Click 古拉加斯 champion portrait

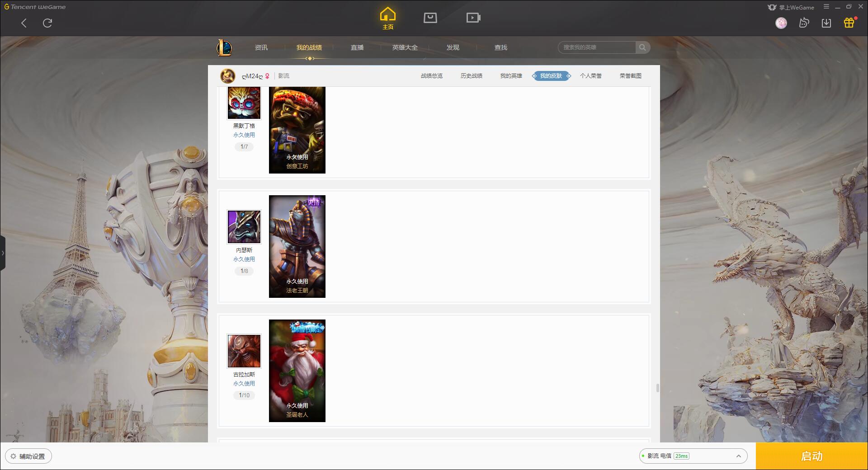click(x=244, y=351)
